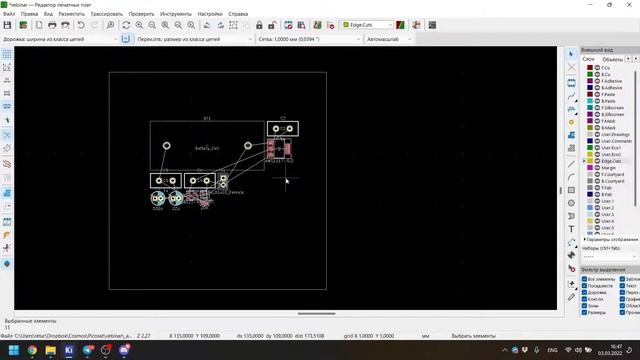Open Chrome from the taskbar

click(32, 350)
